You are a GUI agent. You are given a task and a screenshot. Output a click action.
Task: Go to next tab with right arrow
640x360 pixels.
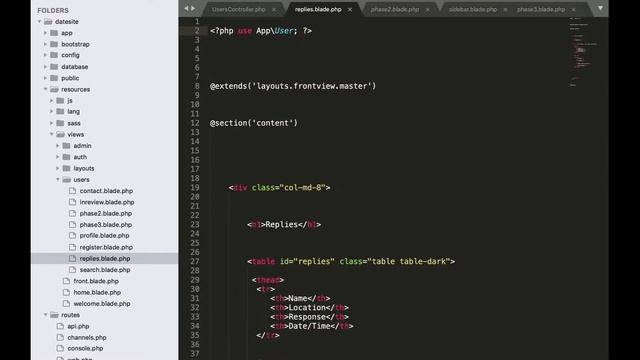click(193, 8)
